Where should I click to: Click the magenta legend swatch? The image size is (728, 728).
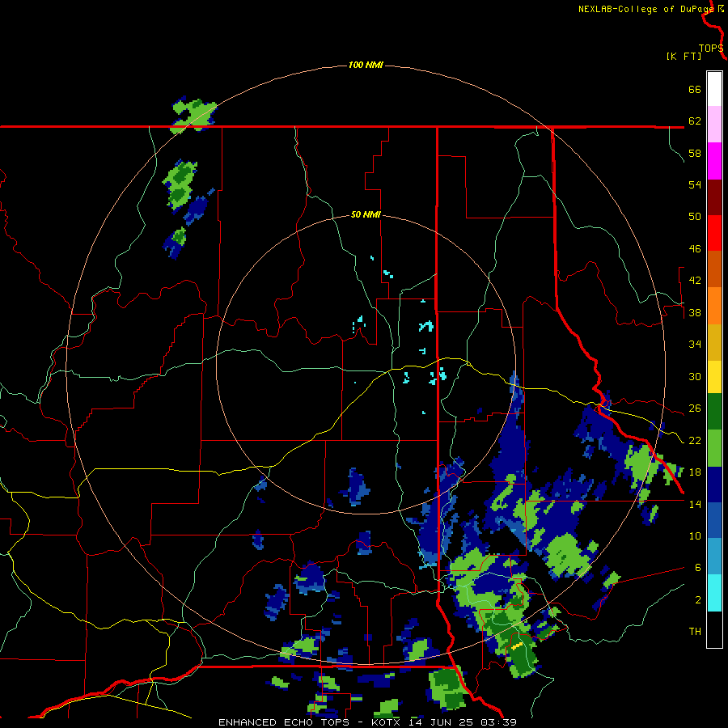(714, 161)
